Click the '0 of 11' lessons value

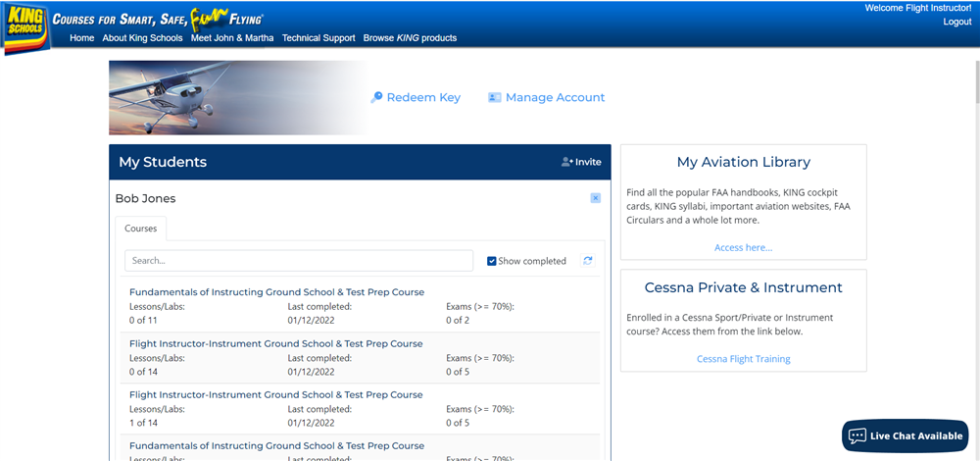pyautogui.click(x=143, y=321)
